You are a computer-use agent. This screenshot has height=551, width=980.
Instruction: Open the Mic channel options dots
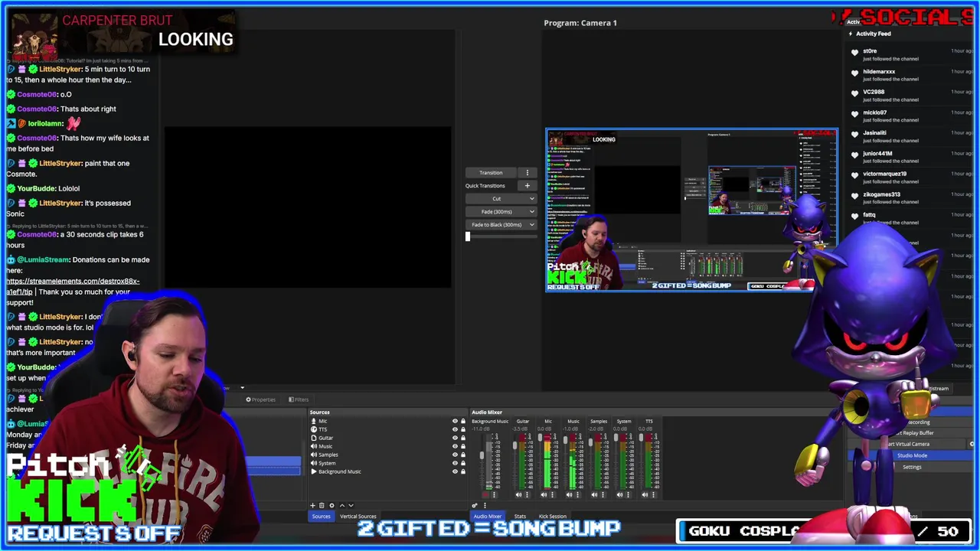552,495
